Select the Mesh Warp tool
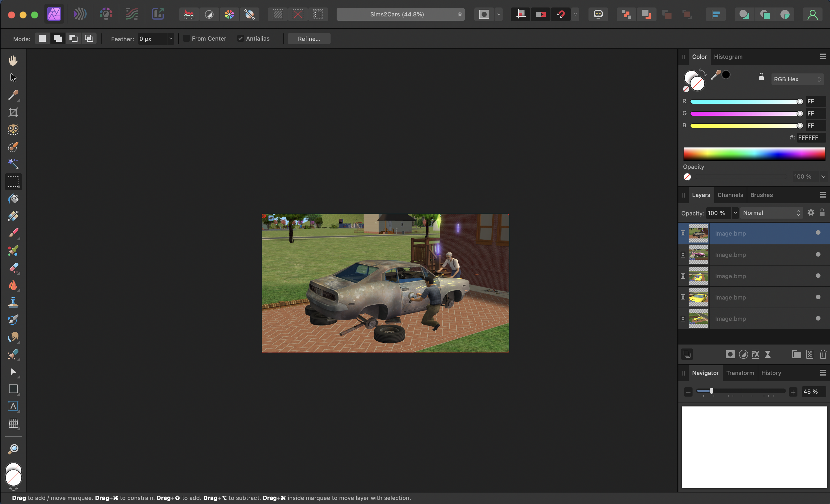This screenshot has height=504, width=830. 13,424
